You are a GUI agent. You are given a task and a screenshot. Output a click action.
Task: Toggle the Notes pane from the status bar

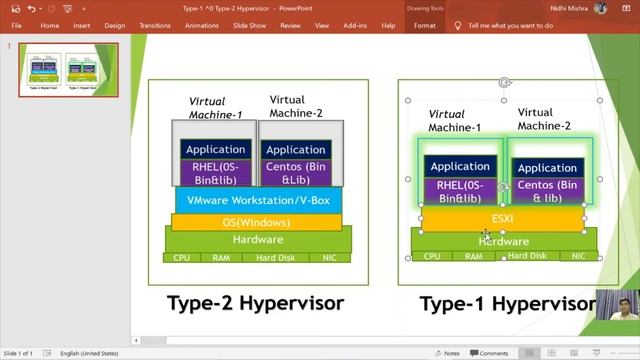click(448, 353)
